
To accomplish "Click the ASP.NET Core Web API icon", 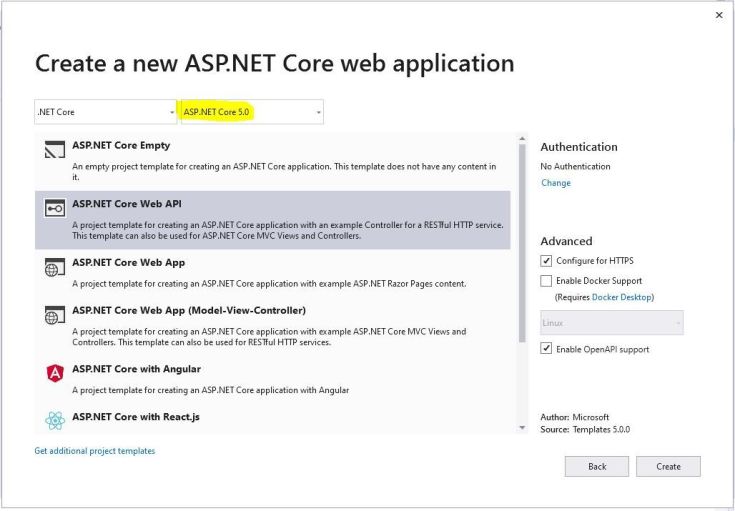I will point(55,208).
